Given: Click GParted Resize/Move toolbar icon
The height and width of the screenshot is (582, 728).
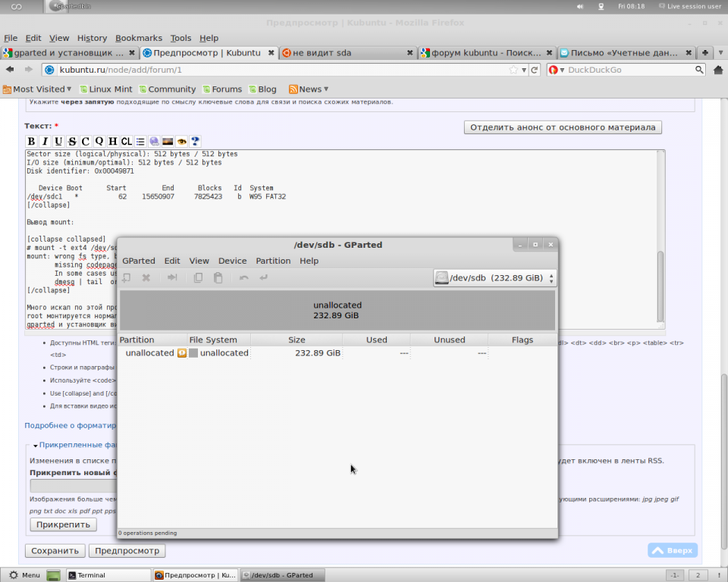Looking at the screenshot, I should click(172, 277).
